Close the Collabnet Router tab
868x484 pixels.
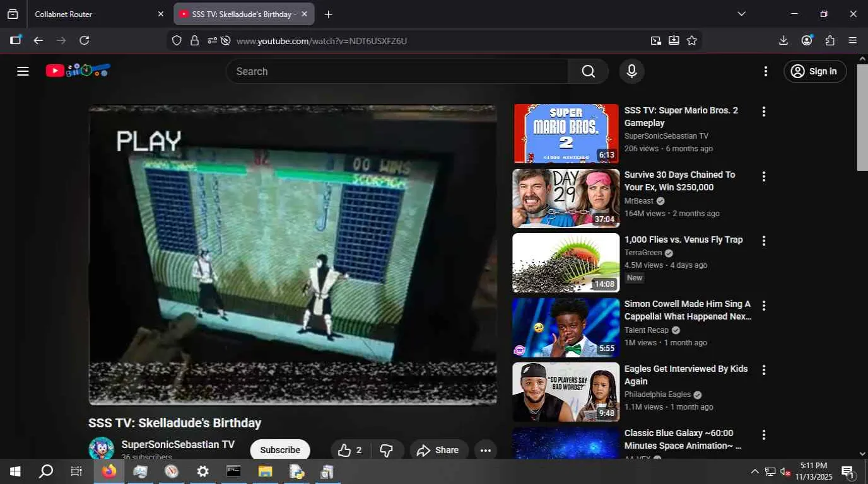coord(160,14)
